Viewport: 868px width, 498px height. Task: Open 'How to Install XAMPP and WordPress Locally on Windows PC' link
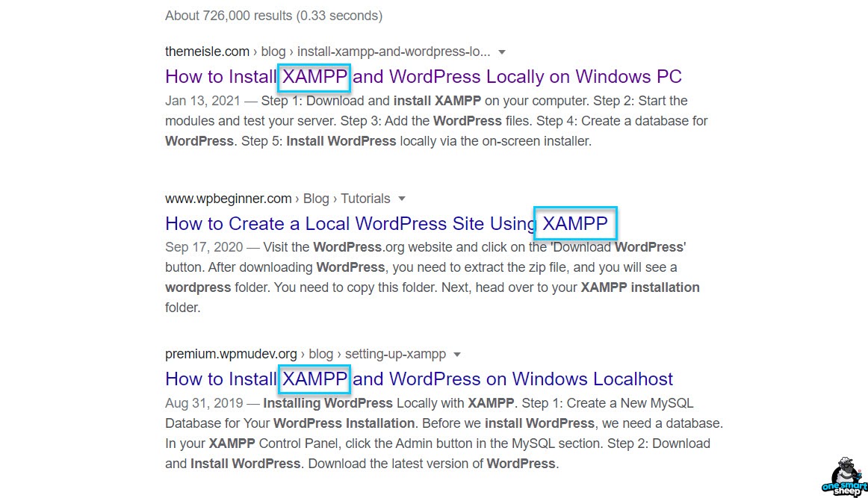click(424, 76)
